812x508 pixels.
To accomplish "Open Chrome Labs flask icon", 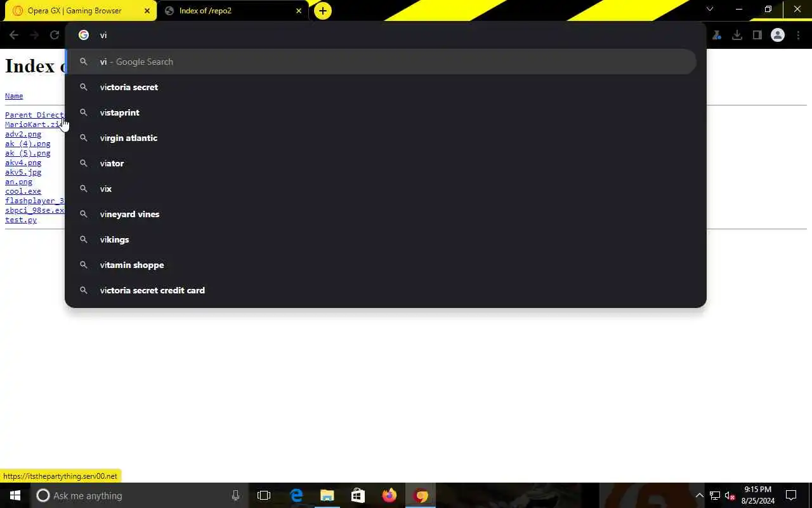I will tap(717, 36).
